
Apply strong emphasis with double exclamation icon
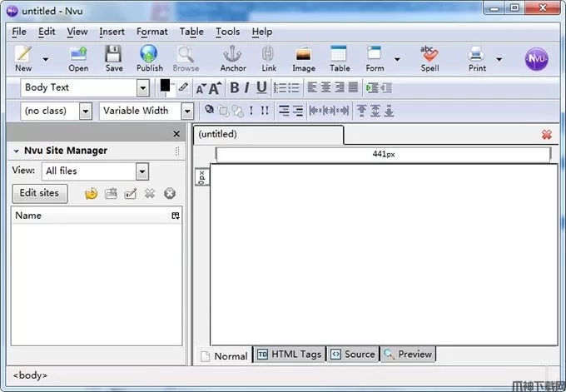[265, 111]
